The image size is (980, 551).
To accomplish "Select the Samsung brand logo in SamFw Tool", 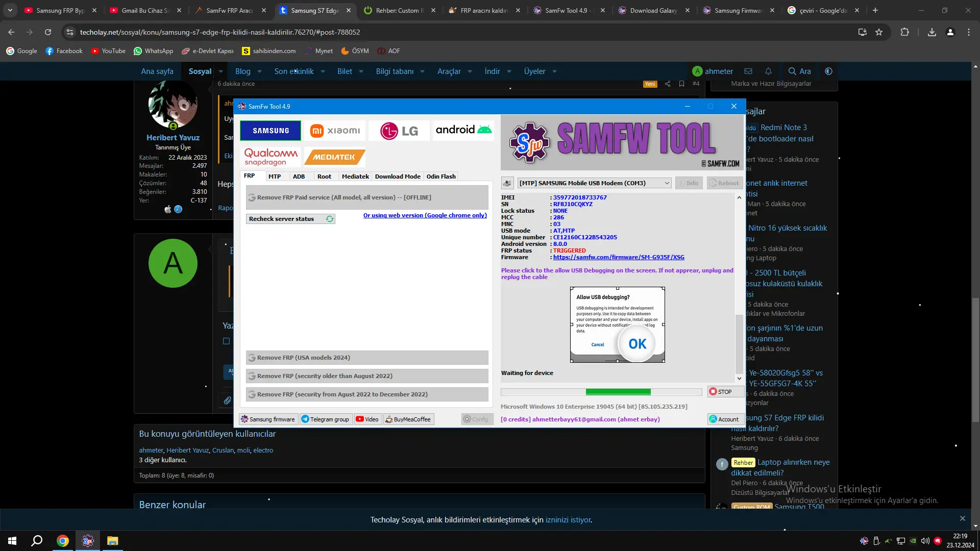I will click(271, 131).
